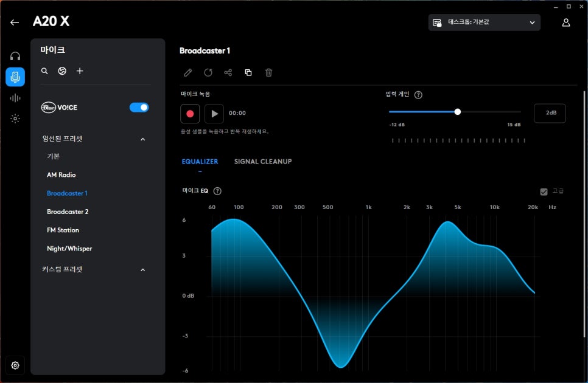Open the lighting settings icon in sidebar
The height and width of the screenshot is (383, 588).
click(15, 119)
